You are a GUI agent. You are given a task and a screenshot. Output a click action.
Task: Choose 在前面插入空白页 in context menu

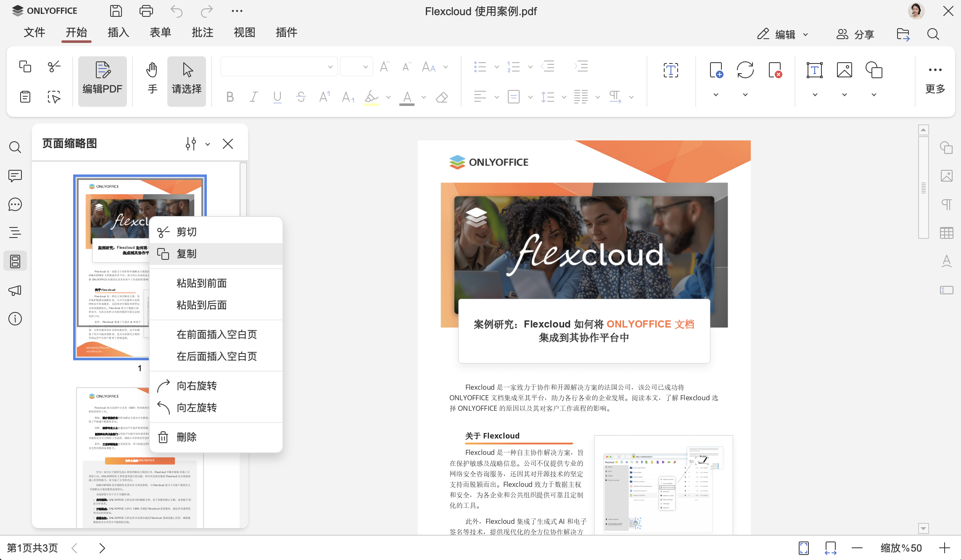[216, 335]
